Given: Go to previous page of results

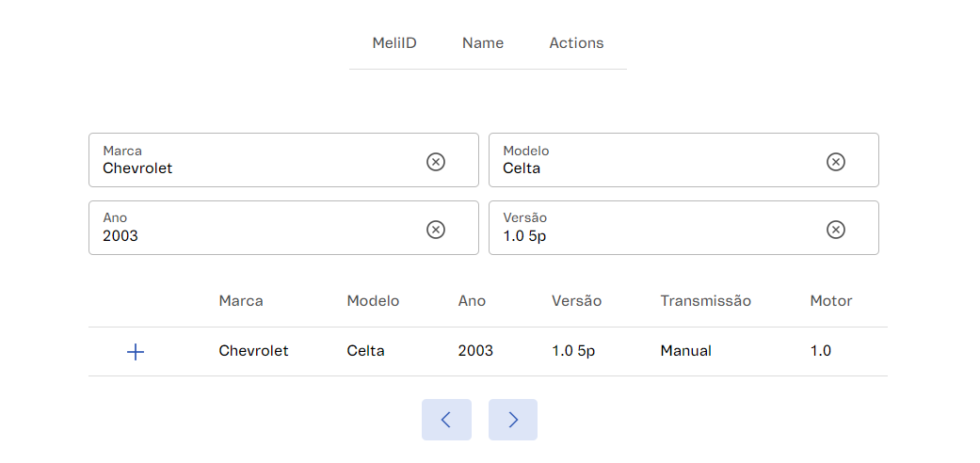Looking at the screenshot, I should 446,420.
